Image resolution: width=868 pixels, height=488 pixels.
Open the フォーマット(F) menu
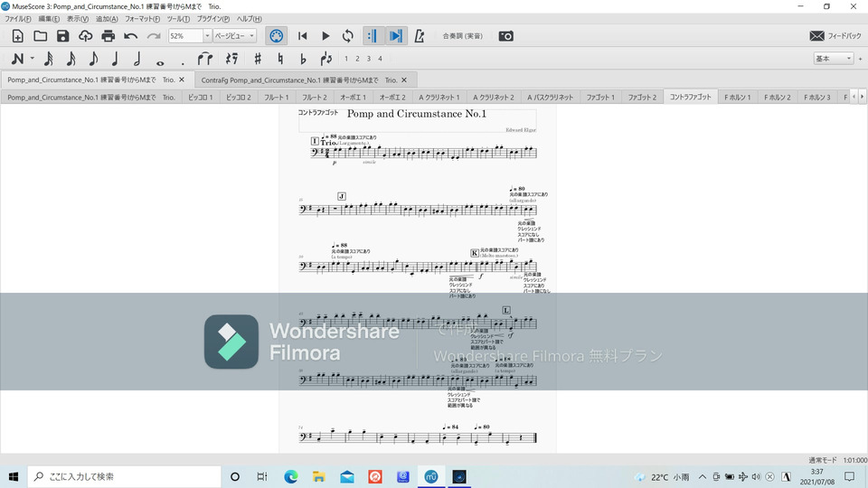142,19
